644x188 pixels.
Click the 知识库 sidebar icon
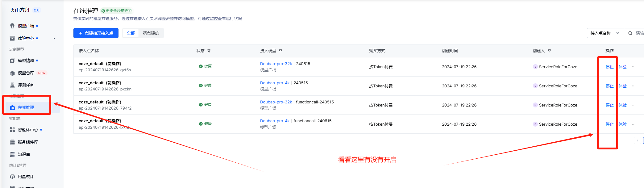pyautogui.click(x=12, y=154)
